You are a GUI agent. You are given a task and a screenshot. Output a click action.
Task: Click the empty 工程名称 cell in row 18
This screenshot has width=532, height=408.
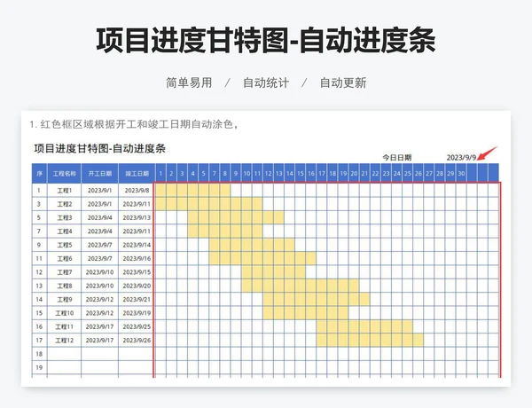64,354
